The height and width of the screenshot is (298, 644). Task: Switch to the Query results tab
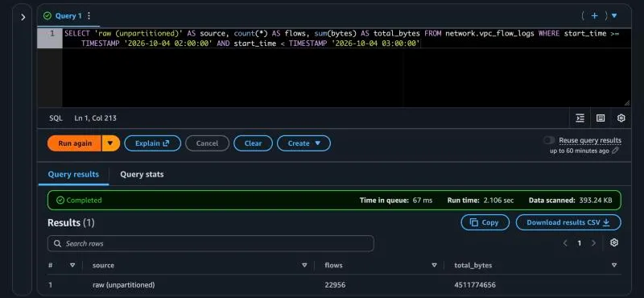[73, 174]
